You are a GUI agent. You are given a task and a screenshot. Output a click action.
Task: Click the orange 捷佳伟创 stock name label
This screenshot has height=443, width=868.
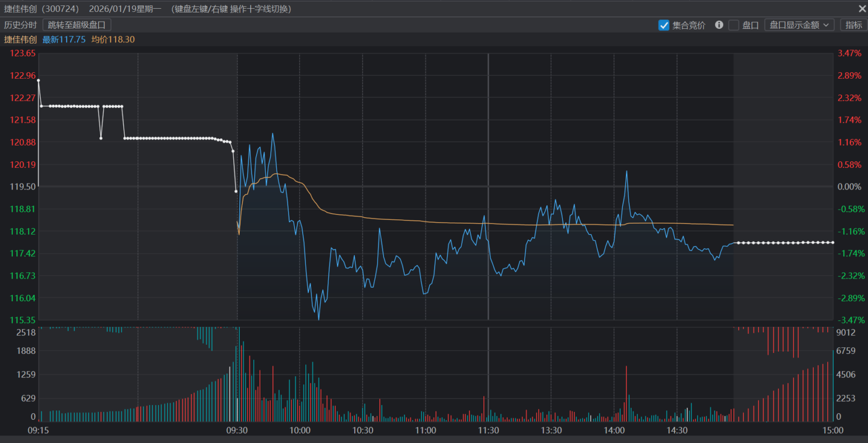tap(21, 40)
